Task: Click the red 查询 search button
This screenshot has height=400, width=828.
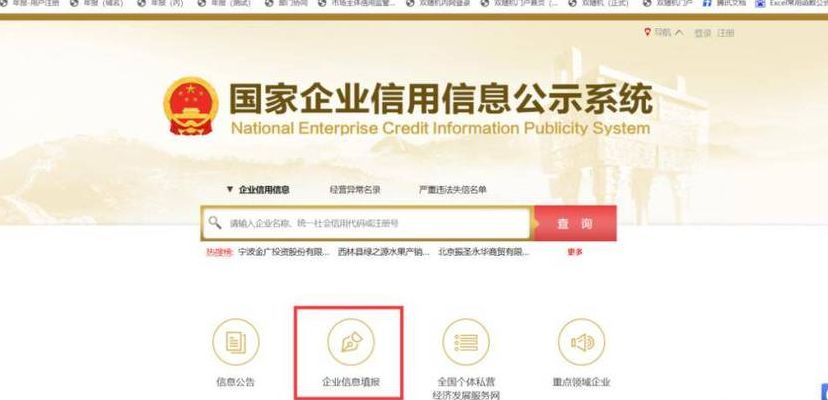Action: [575, 223]
